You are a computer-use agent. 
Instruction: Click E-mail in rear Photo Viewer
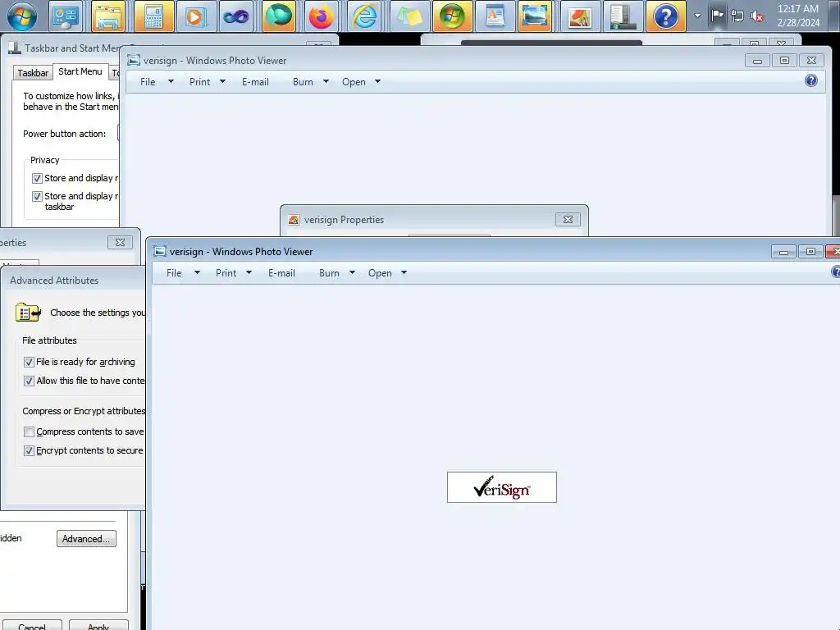[x=256, y=82]
